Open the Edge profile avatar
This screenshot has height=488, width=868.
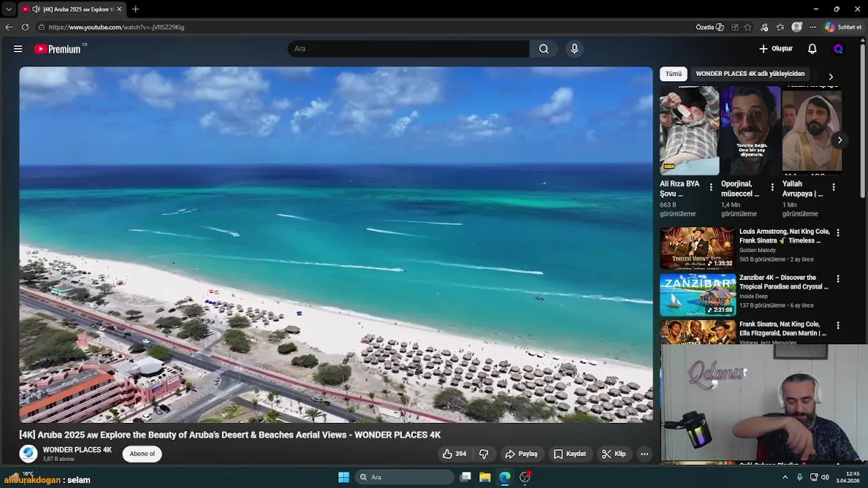click(x=797, y=27)
